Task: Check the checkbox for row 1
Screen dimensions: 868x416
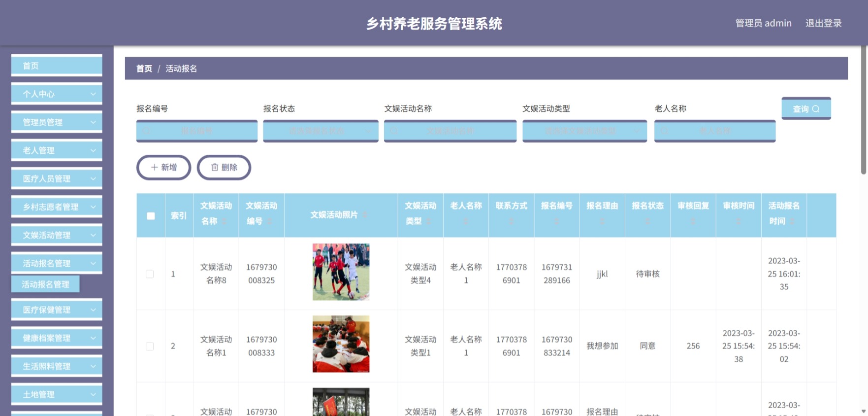Action: [150, 274]
